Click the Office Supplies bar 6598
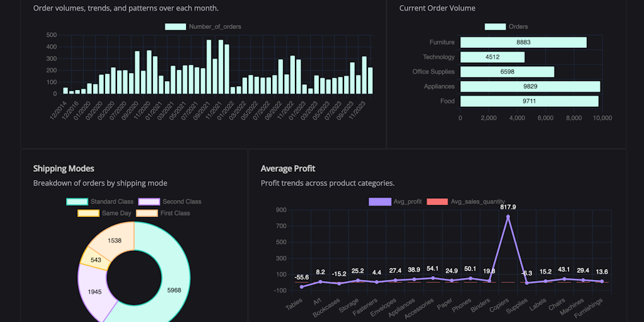 click(508, 72)
